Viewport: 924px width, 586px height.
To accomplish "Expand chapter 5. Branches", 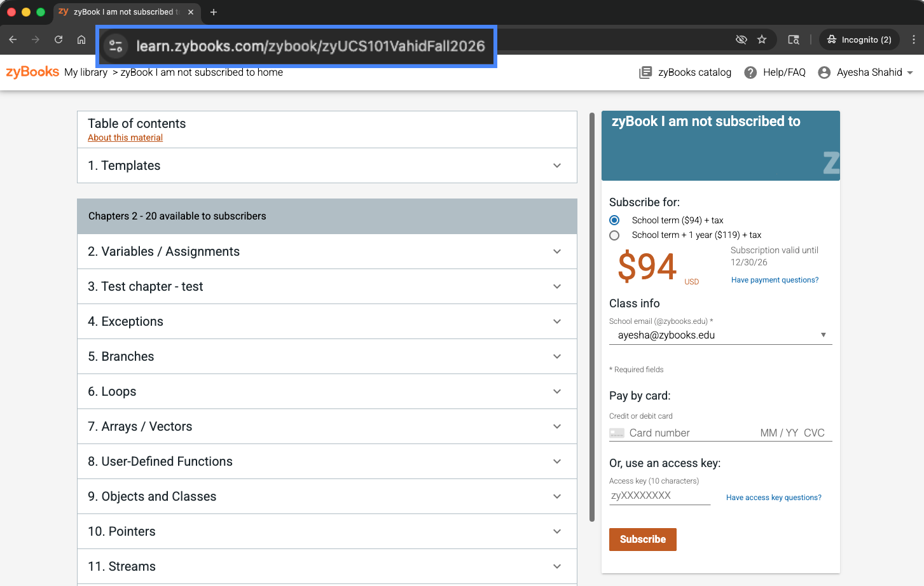I will (327, 356).
